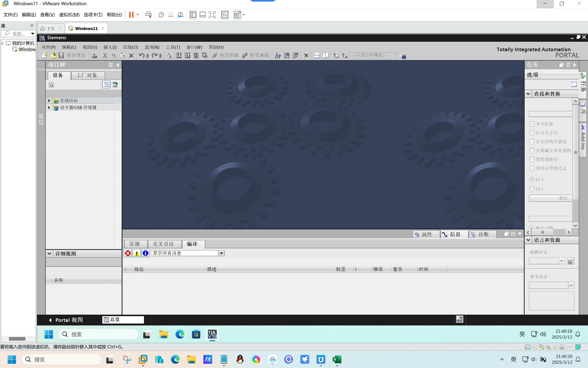This screenshot has height=368, width=588.
Task: Click the 诊断 panel button
Action: coord(481,234)
